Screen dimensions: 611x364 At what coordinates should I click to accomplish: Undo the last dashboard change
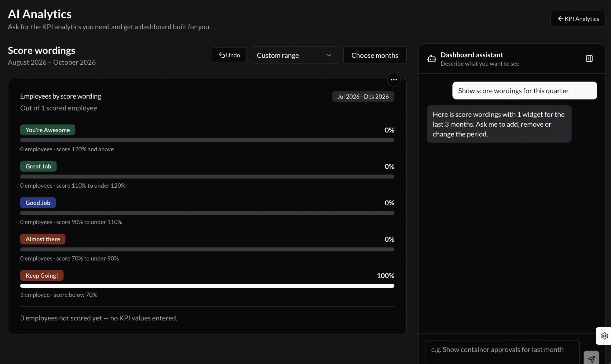point(229,55)
